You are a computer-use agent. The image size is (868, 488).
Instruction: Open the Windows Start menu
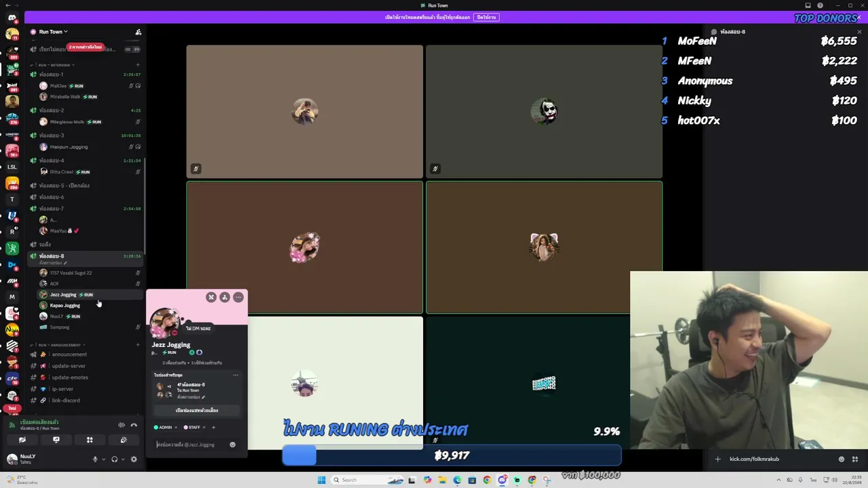pyautogui.click(x=321, y=480)
